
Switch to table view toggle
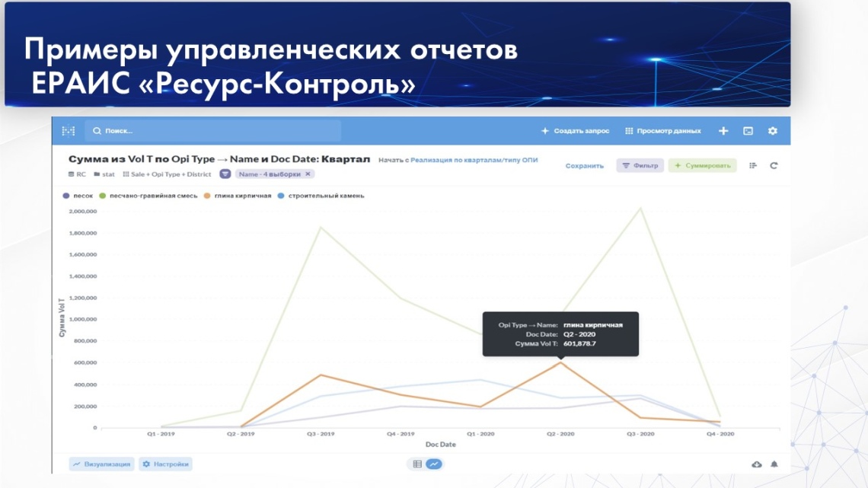tap(417, 464)
